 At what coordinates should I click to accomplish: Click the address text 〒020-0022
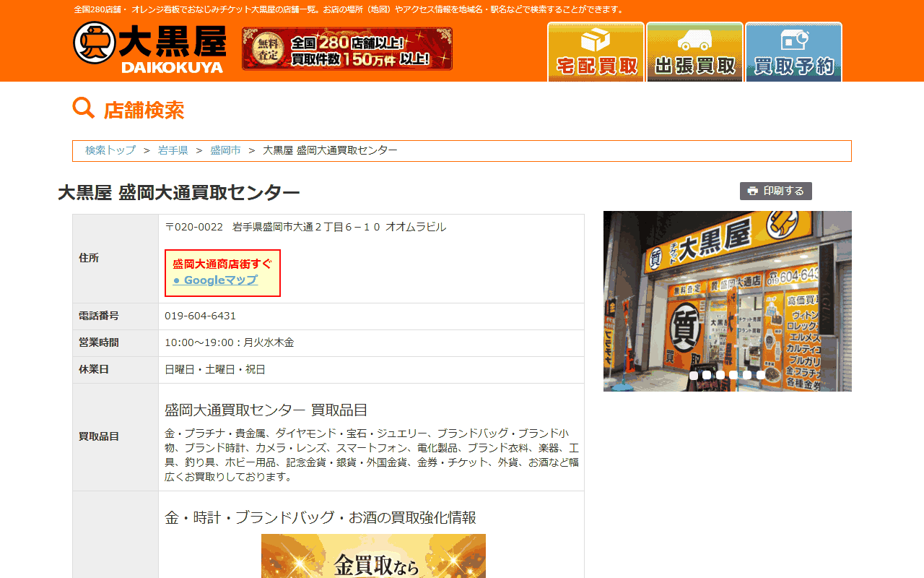tap(194, 227)
